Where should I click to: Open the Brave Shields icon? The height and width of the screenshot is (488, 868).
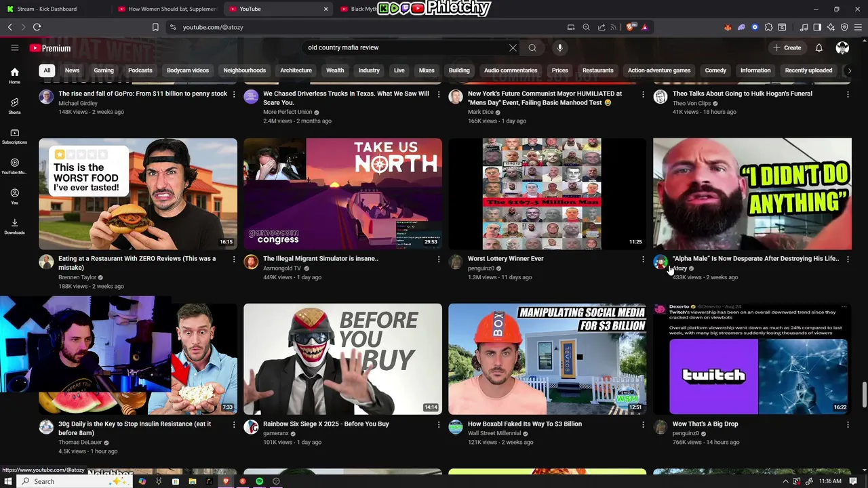(x=631, y=27)
